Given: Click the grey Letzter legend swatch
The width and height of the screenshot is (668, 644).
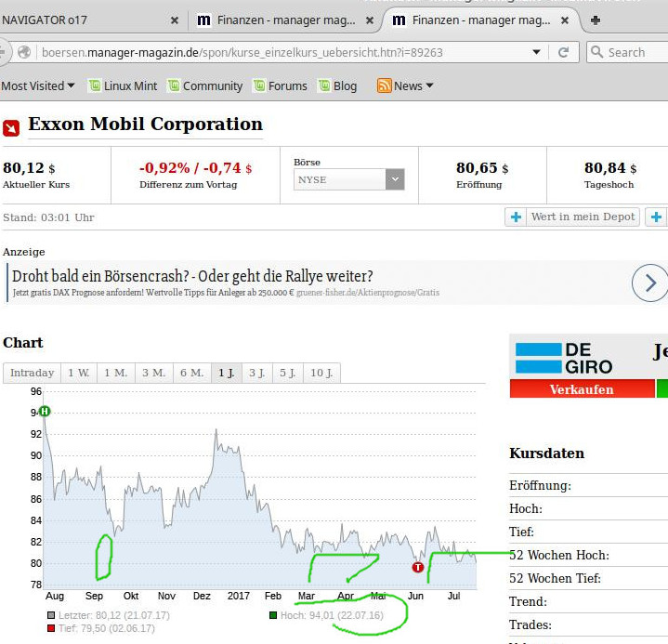Looking at the screenshot, I should tap(51, 615).
